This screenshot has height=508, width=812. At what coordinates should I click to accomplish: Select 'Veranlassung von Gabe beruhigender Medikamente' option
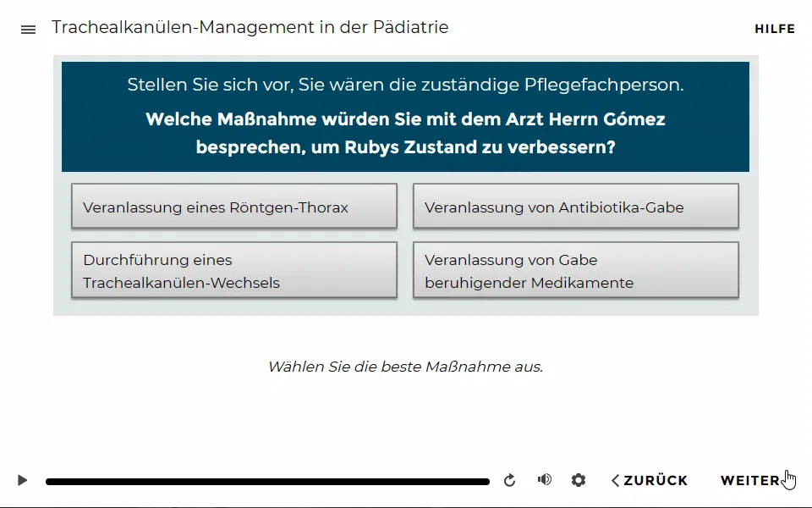pos(576,270)
